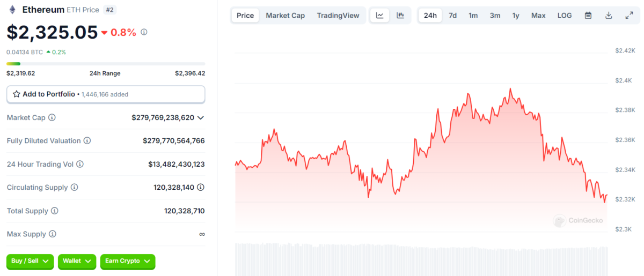Switch to line chart view icon
The width and height of the screenshot is (644, 276).
click(380, 16)
